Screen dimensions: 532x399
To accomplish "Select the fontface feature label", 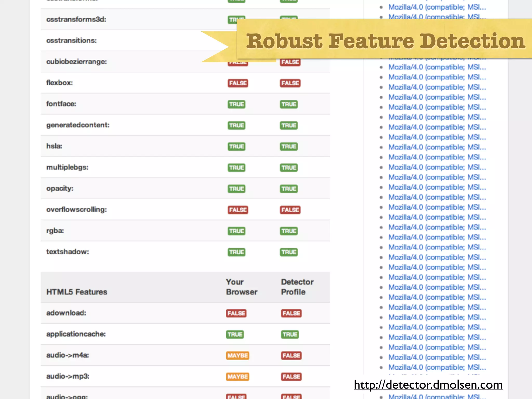I will pyautogui.click(x=61, y=104).
